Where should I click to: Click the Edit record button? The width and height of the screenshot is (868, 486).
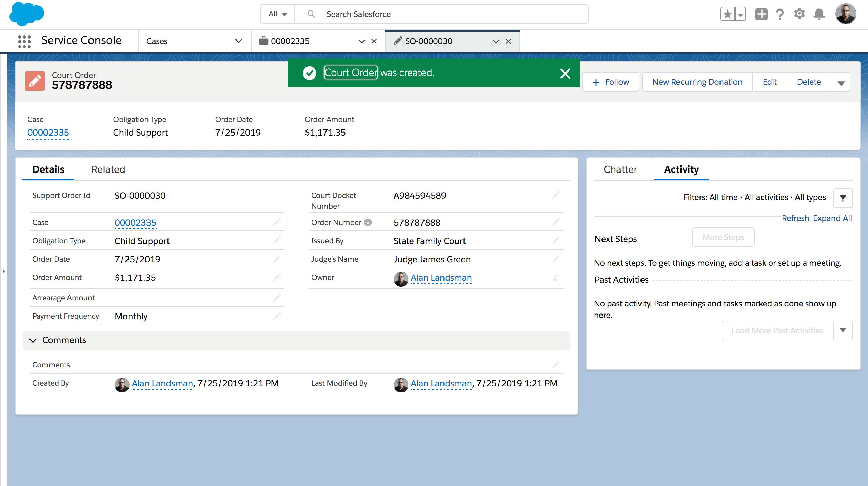click(x=770, y=82)
